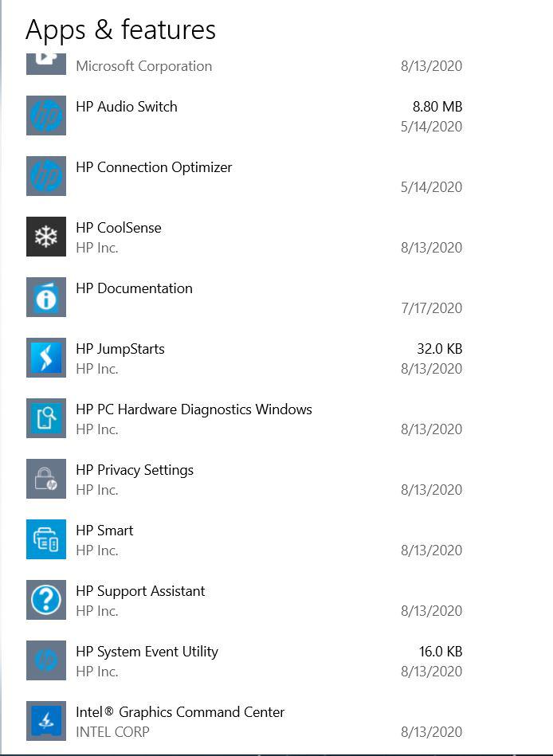Click the HP Privacy Settings padlock icon

pyautogui.click(x=45, y=479)
